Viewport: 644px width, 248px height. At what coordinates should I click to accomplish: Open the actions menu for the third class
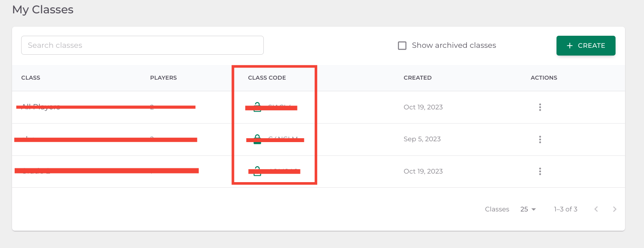pyautogui.click(x=540, y=171)
